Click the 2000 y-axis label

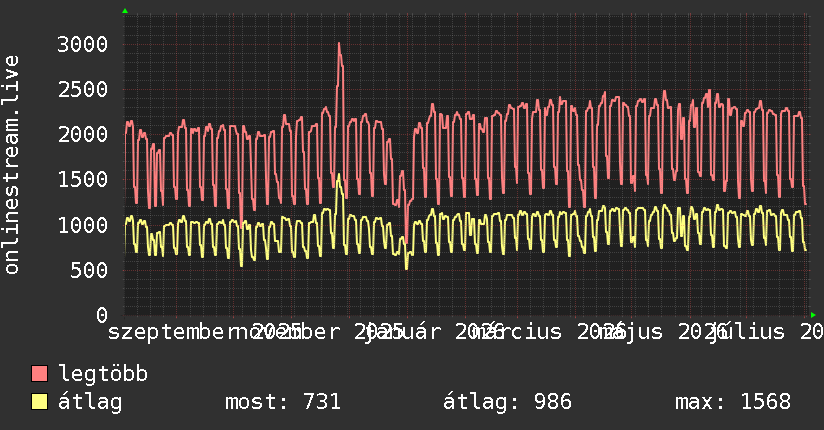pos(83,135)
